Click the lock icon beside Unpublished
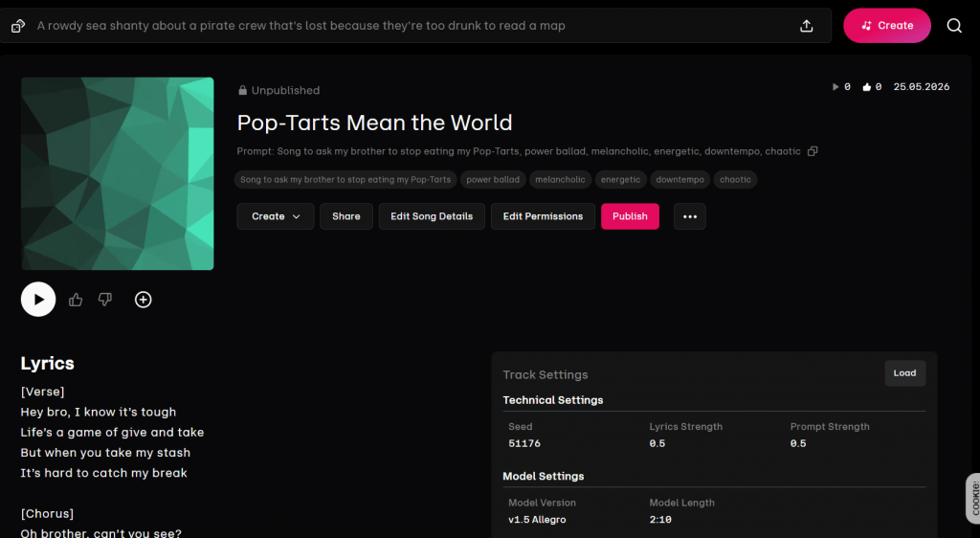 click(242, 90)
